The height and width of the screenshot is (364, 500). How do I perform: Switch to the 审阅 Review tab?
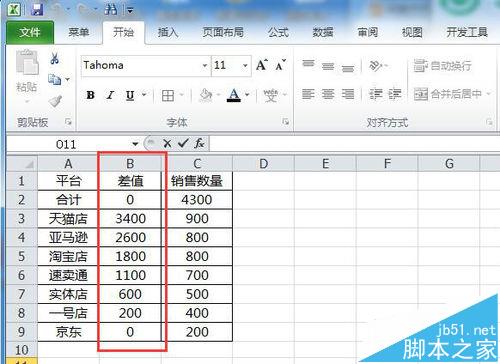[x=368, y=32]
